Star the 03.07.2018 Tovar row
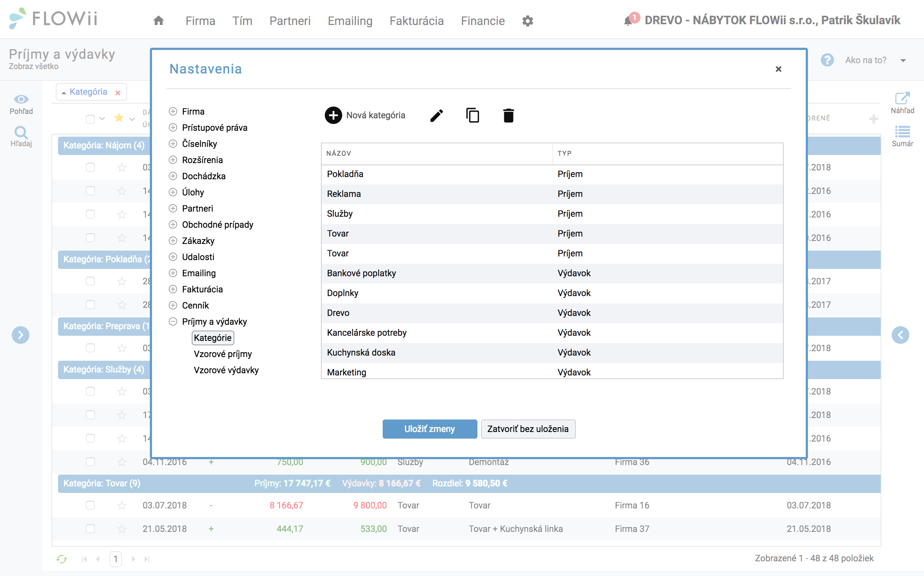Image resolution: width=924 pixels, height=576 pixels. click(x=122, y=505)
